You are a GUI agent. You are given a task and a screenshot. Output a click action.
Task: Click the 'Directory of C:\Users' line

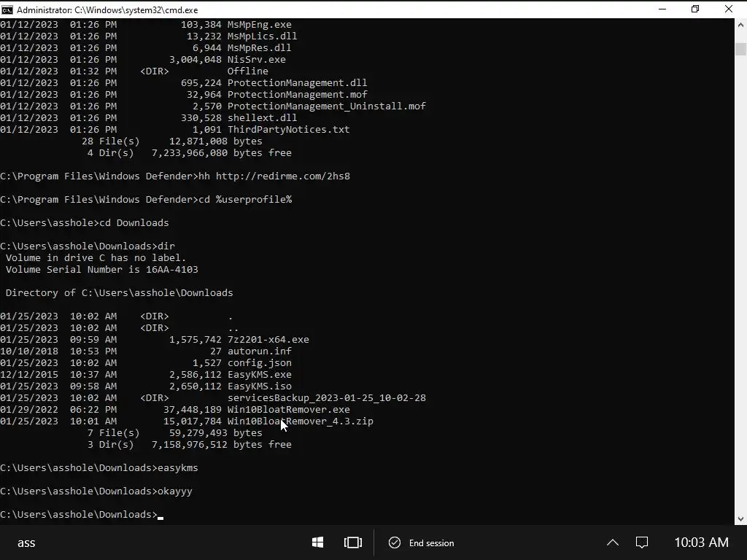click(x=119, y=293)
